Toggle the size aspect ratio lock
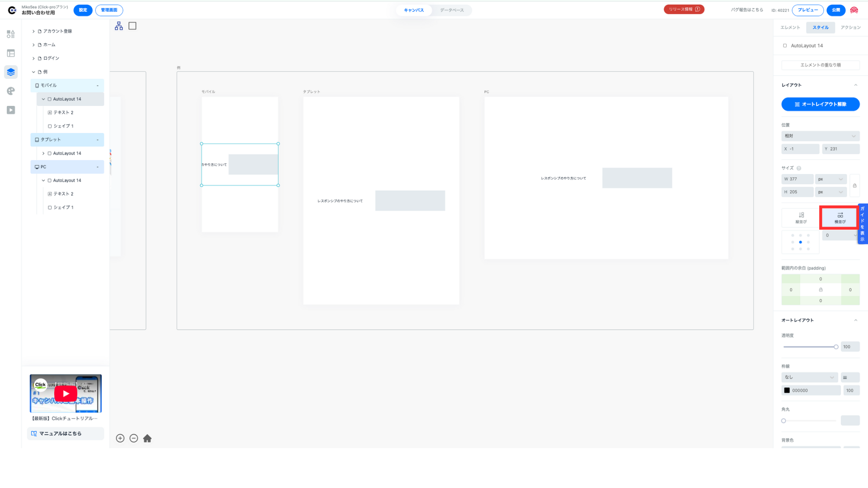 pos(854,186)
